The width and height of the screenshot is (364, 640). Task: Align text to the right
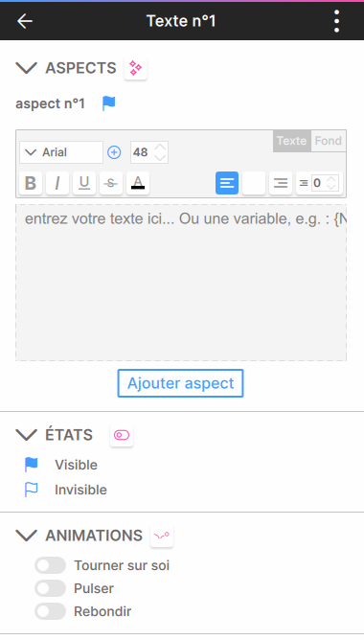click(281, 183)
